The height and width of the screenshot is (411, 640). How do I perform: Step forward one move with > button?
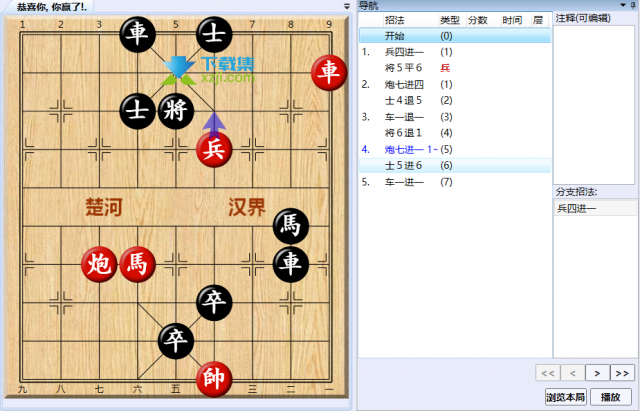pyautogui.click(x=597, y=374)
